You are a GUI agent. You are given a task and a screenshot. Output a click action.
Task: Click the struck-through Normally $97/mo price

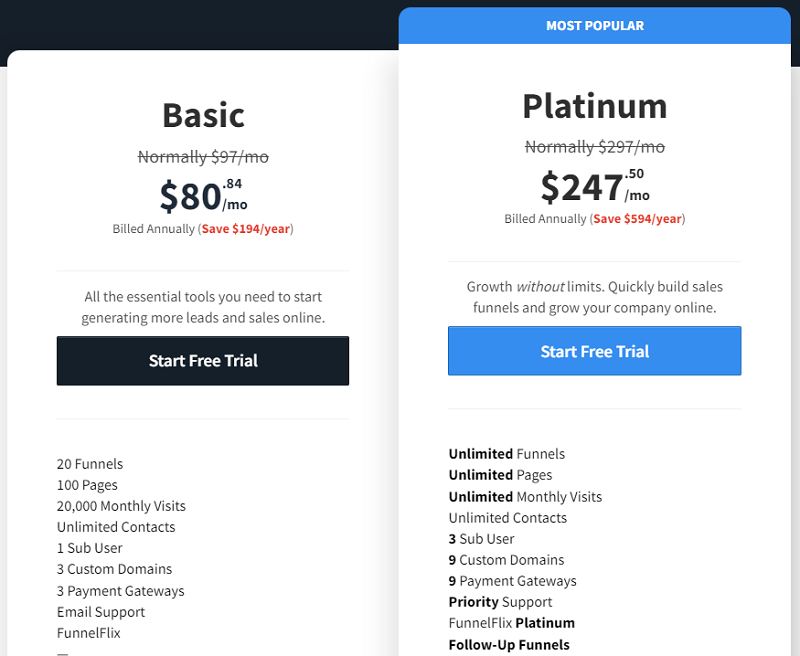[x=203, y=157]
